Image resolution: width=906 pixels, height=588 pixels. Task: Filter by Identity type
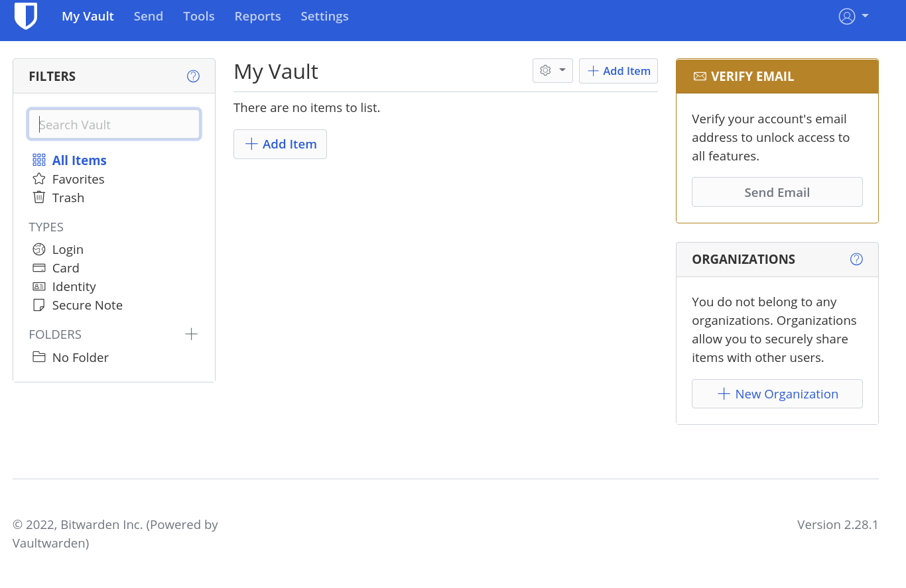(74, 286)
